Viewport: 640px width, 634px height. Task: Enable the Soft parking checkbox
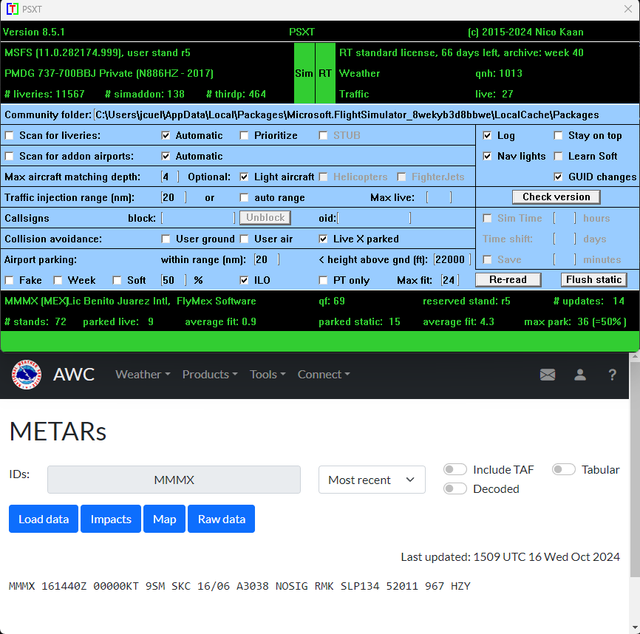117,280
